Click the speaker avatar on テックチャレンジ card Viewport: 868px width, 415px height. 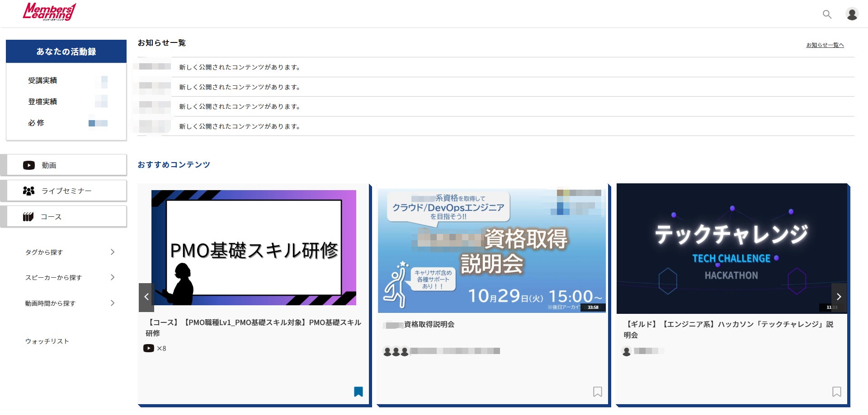627,351
